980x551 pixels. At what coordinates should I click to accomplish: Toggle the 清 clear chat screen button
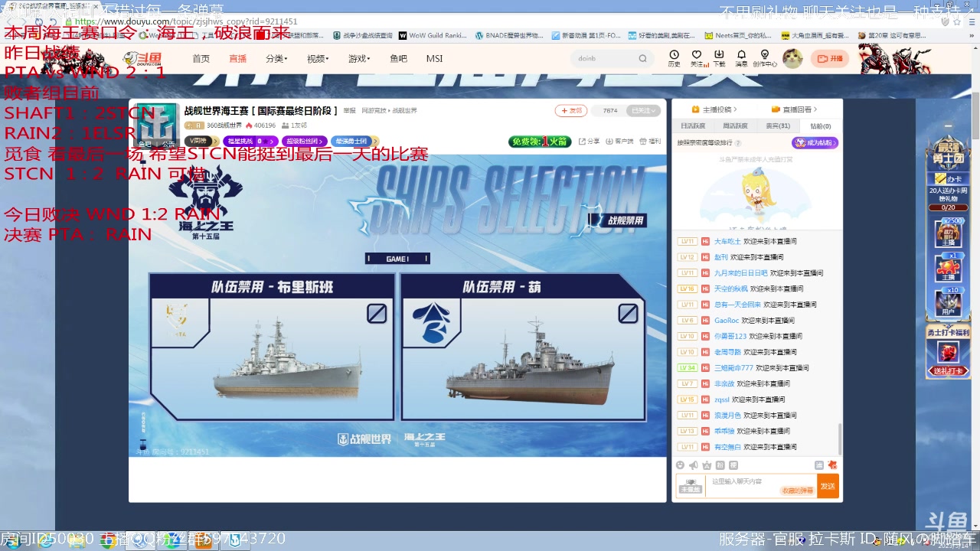[819, 465]
